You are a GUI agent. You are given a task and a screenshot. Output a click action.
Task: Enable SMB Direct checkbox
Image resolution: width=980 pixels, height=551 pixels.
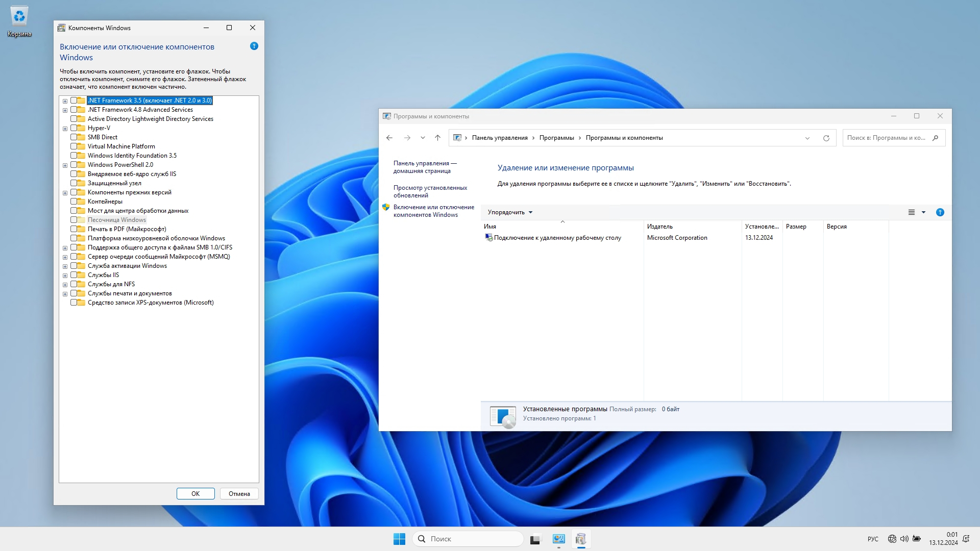74,137
